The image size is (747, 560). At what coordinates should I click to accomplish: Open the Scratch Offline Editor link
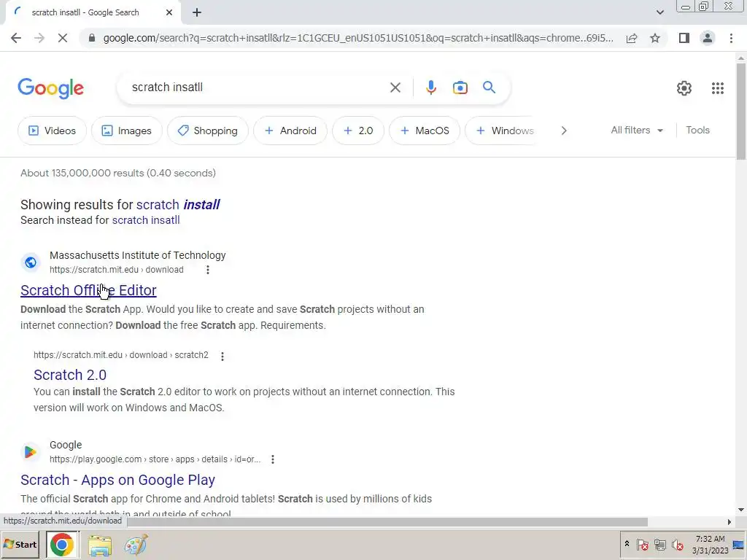click(x=88, y=290)
